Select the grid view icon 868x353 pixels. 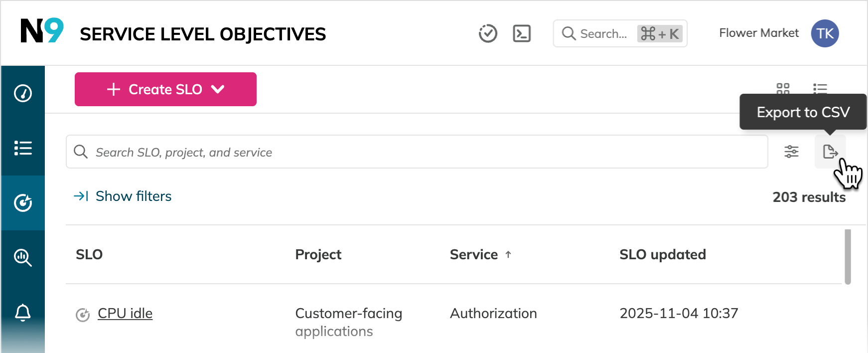tap(782, 89)
